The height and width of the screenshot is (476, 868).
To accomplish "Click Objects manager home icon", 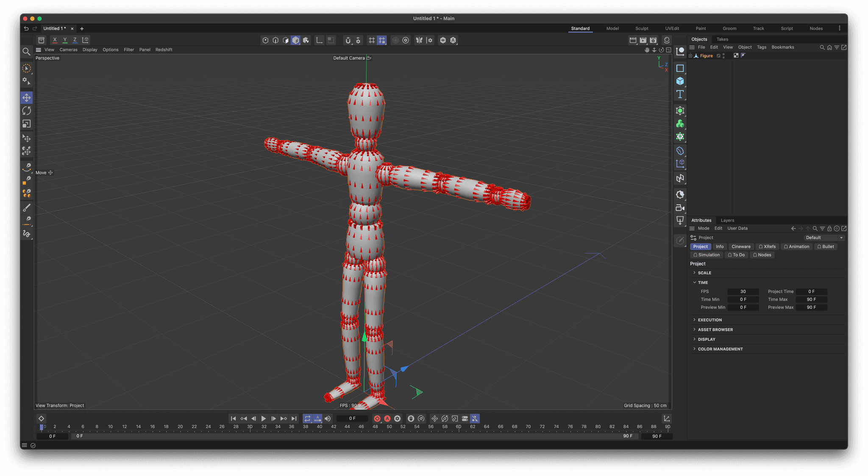I will 829,47.
